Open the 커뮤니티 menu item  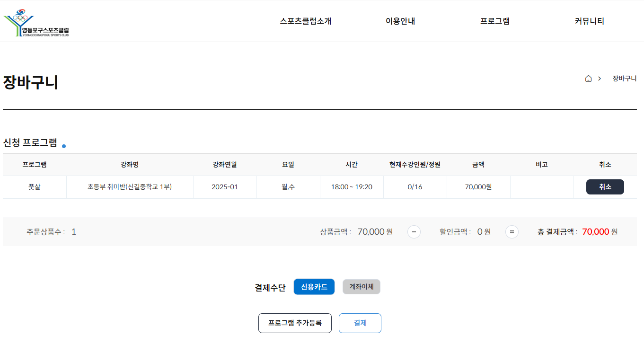coord(589,21)
